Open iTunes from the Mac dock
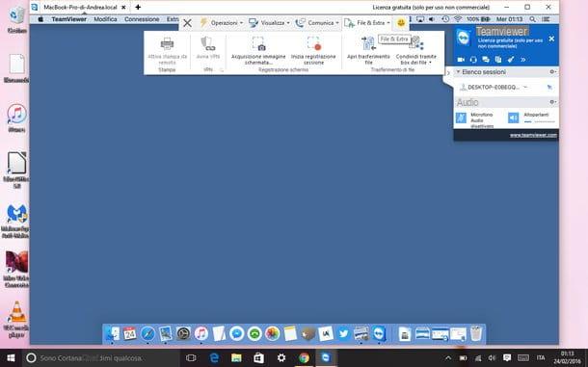This screenshot has width=588, height=367. 201,333
